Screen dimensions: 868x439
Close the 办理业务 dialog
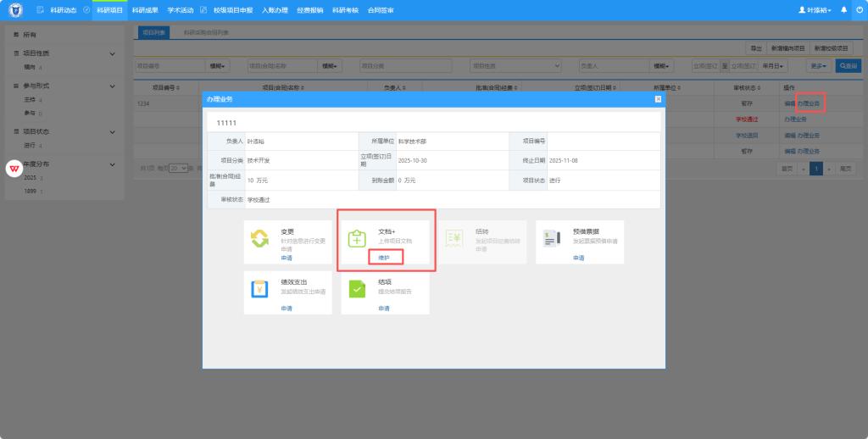(658, 99)
